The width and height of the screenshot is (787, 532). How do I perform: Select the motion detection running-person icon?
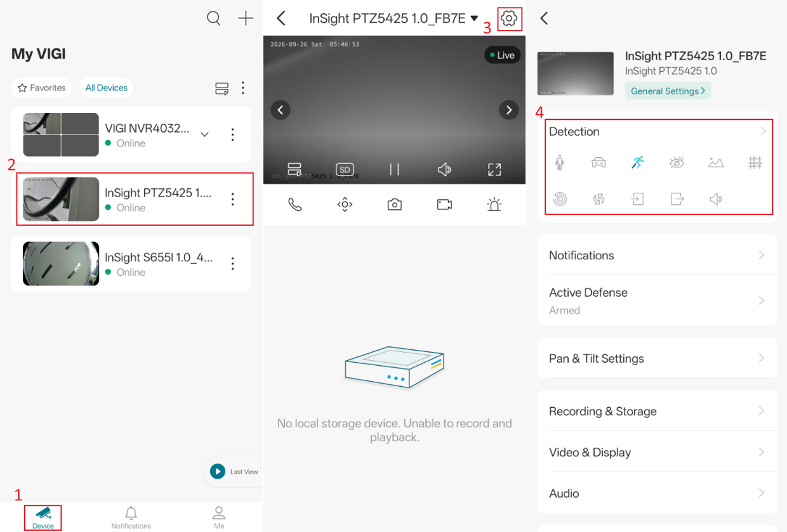click(638, 162)
